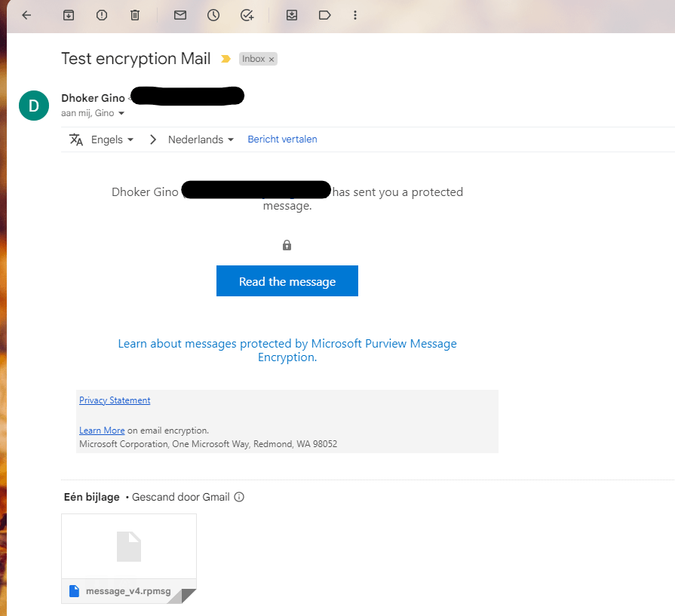Report message as spam
Screen dimensions: 675x616
102,15
